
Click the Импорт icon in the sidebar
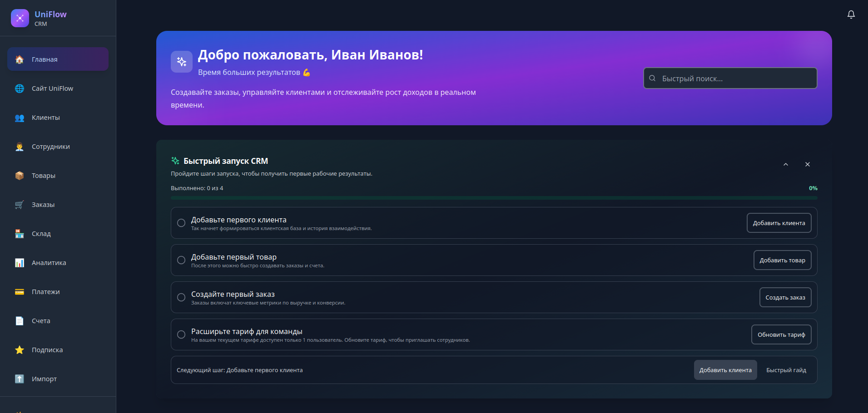click(x=19, y=379)
